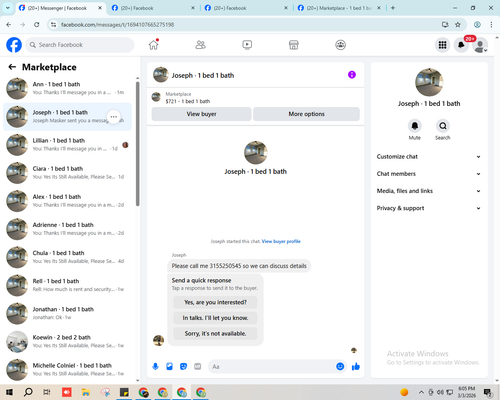The width and height of the screenshot is (500, 400).
Task: Open Alex - 1 bed 1 bath conversation
Action: tap(67, 201)
